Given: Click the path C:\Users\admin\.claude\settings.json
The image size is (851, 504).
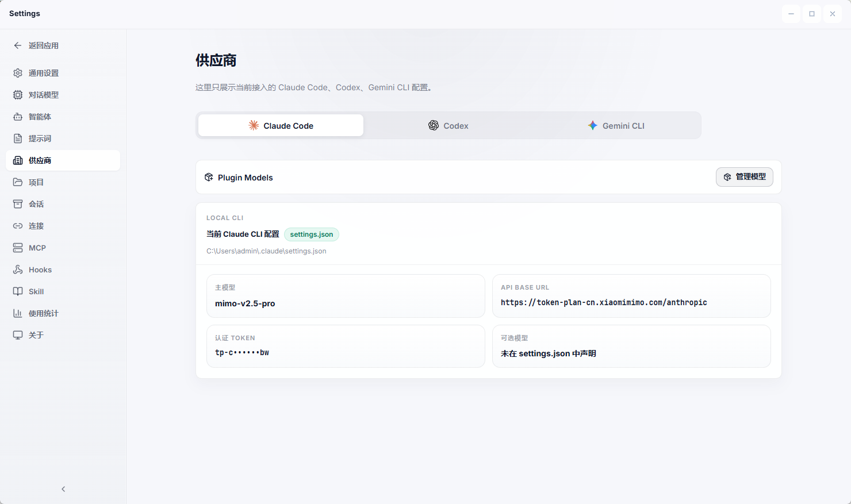Looking at the screenshot, I should click(x=266, y=251).
